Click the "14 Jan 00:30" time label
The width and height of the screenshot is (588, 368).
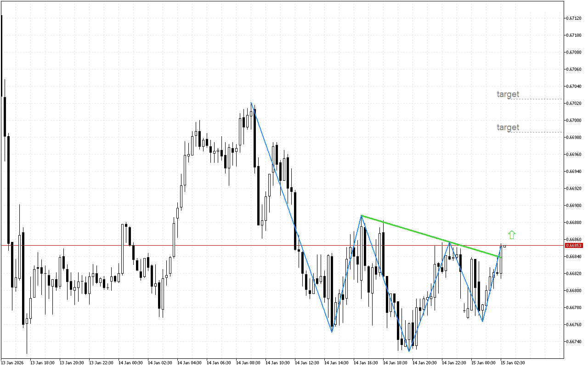(x=130, y=363)
